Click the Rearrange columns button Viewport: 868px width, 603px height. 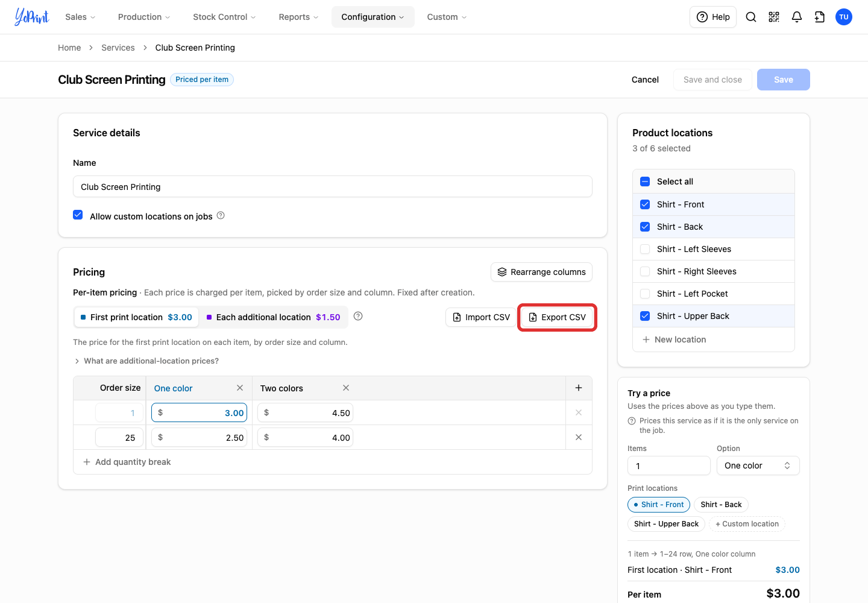tap(541, 272)
